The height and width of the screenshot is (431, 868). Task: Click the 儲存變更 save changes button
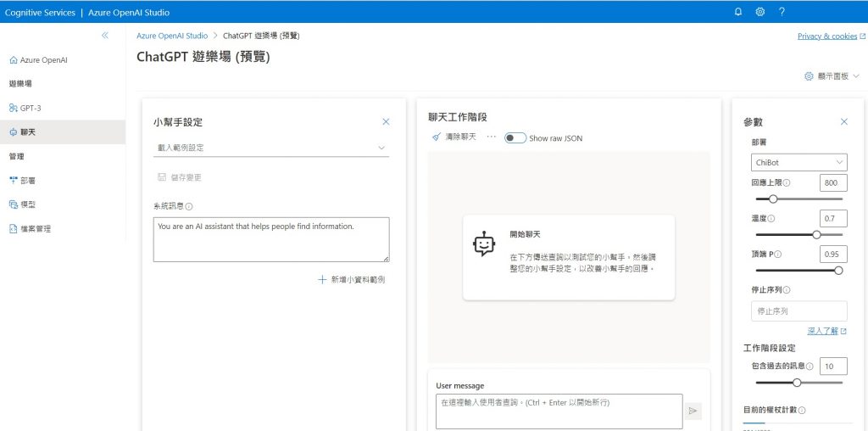click(180, 177)
